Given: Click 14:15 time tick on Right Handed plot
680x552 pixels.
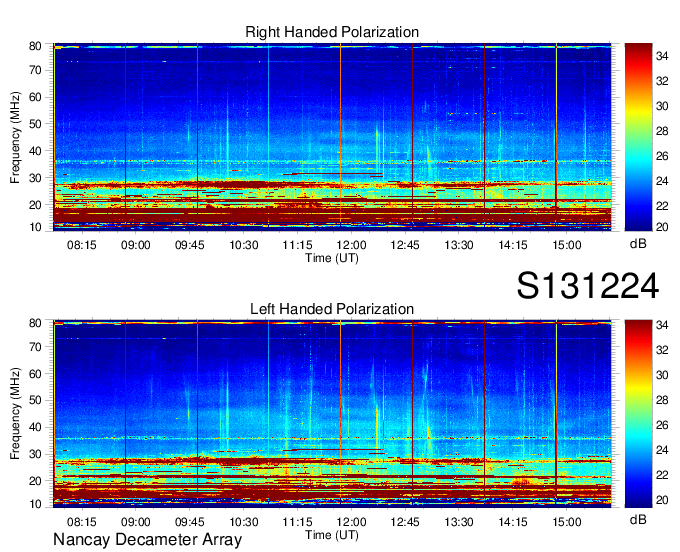Looking at the screenshot, I should tap(513, 245).
